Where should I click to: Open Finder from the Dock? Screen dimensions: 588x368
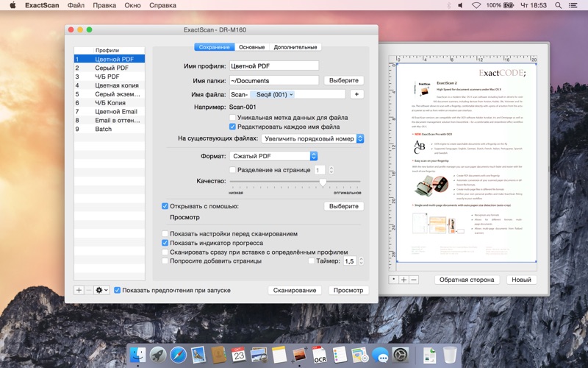coord(137,355)
